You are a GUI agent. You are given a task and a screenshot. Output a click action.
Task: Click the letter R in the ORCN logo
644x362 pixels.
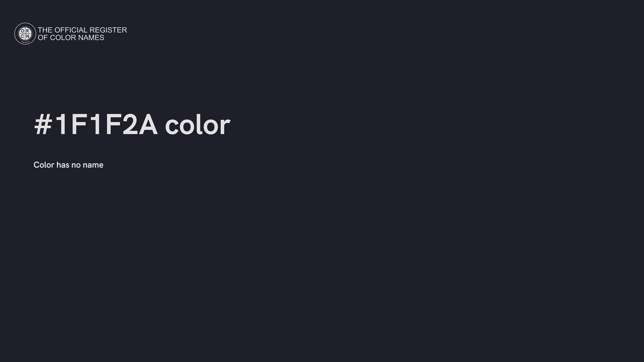[x=28, y=31]
